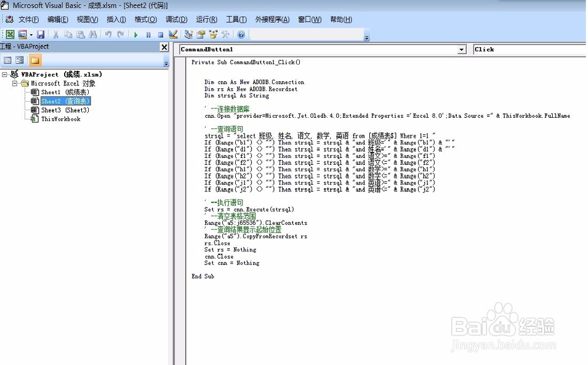Toggle Folders view in project panel
Viewport: 588px width, 365px height.
[35, 60]
